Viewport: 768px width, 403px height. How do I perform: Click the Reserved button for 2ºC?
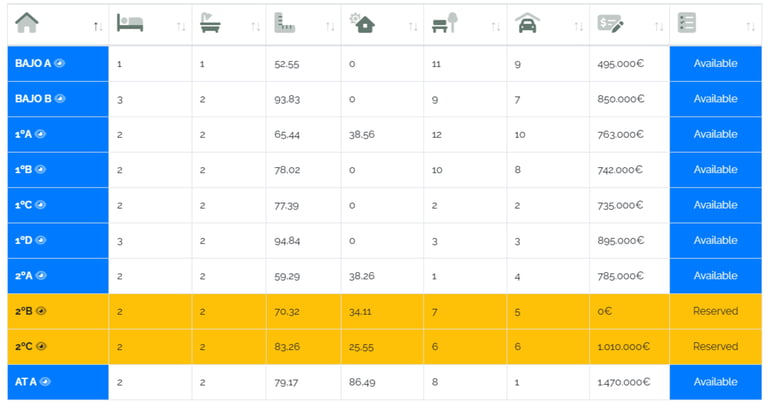pyautogui.click(x=715, y=346)
